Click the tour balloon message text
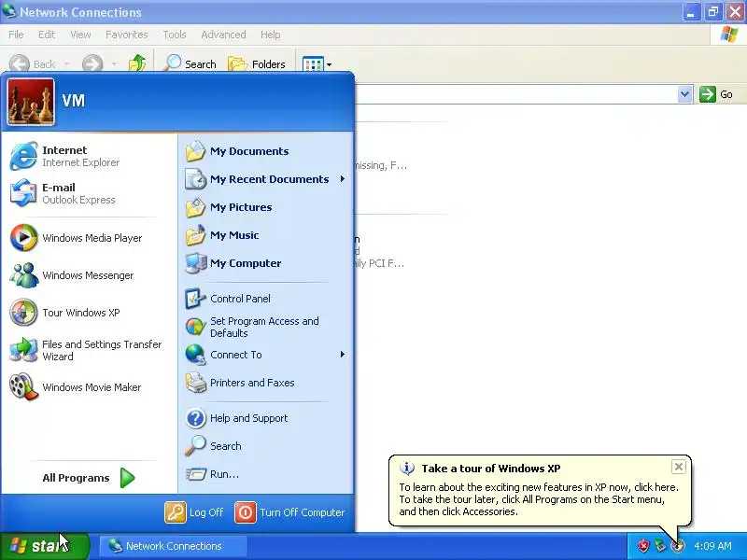The image size is (747, 560). pos(539,499)
